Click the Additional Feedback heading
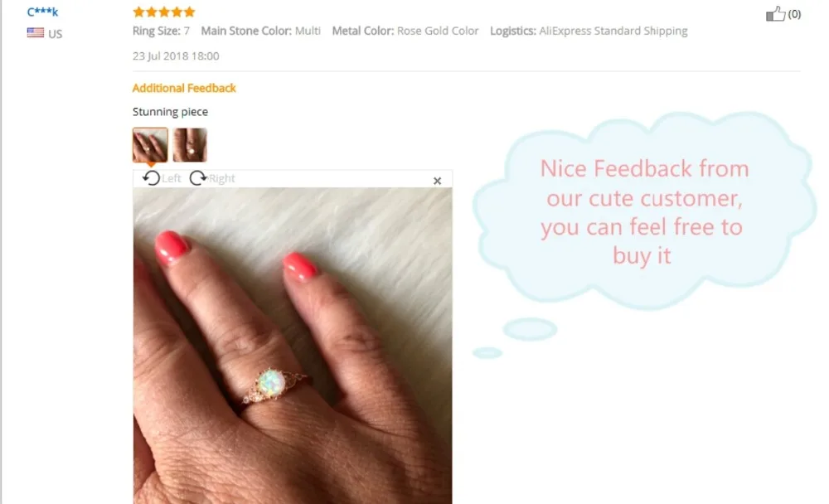The height and width of the screenshot is (504, 829). pos(184,88)
